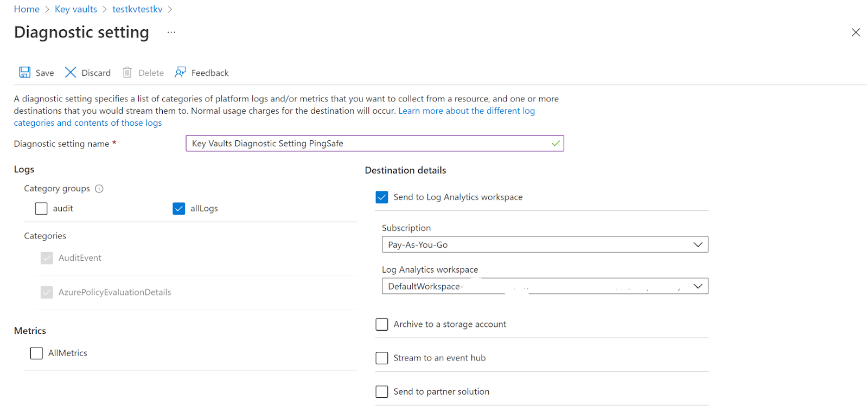Uncheck Send to Log Analytics workspace

pos(382,197)
